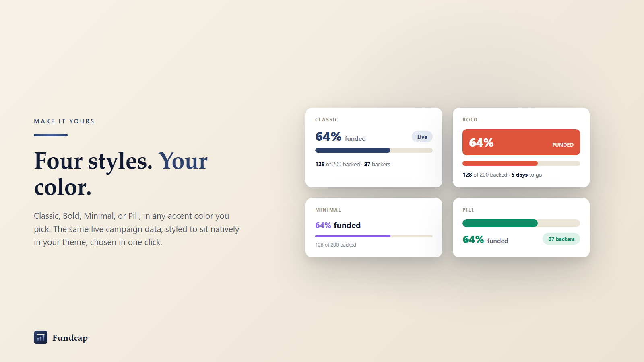
Task: Click the purple 64% funded text
Action: [338, 225]
